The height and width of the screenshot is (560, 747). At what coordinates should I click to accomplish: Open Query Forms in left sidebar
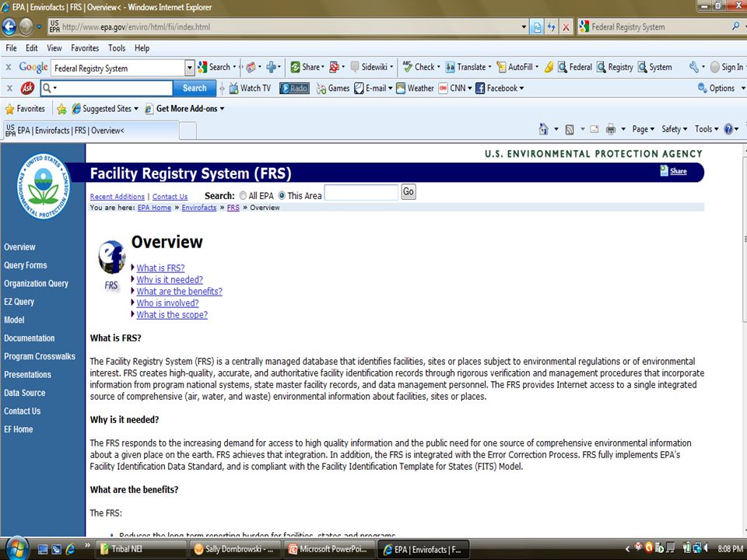25,265
